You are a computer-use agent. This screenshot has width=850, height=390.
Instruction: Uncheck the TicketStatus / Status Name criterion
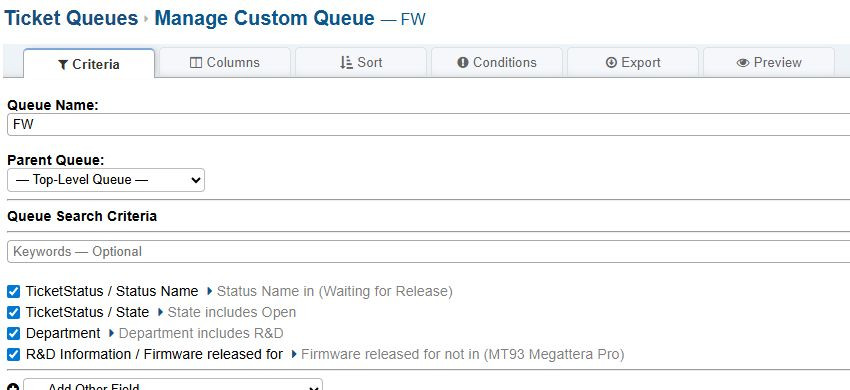[14, 292]
